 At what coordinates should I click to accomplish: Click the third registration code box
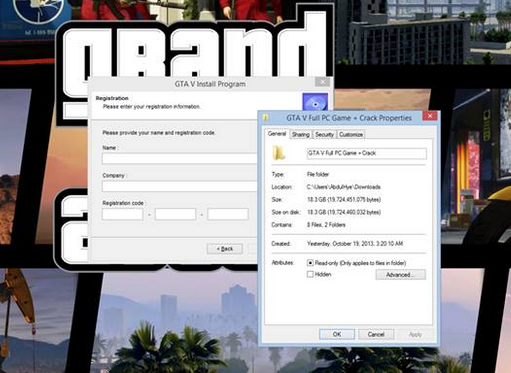click(228, 214)
